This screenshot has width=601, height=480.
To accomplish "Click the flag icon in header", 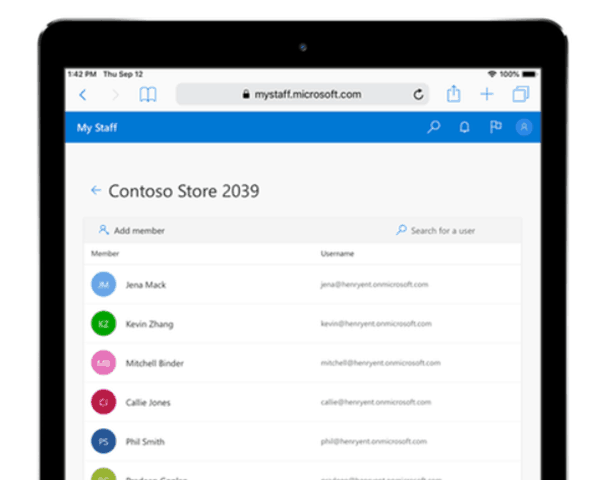I will tap(495, 127).
